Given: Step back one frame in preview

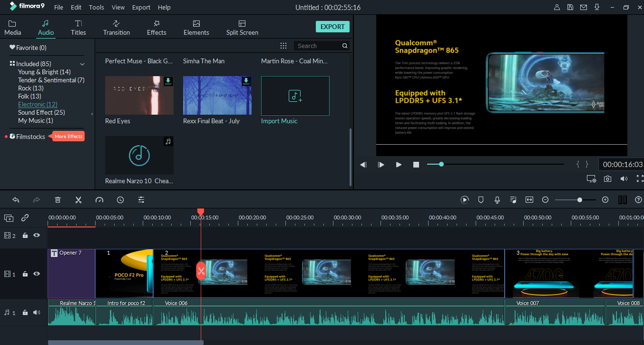Looking at the screenshot, I should click(363, 164).
